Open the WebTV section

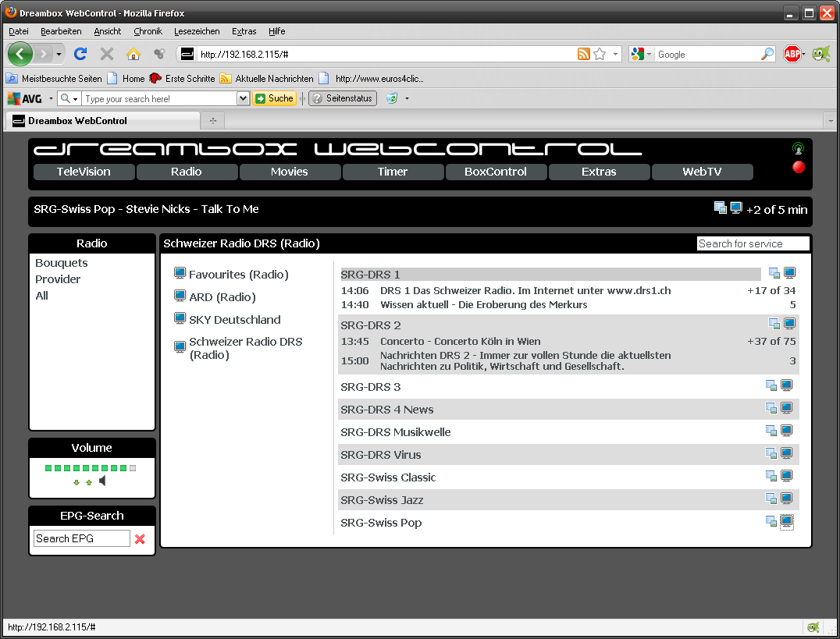click(x=702, y=172)
